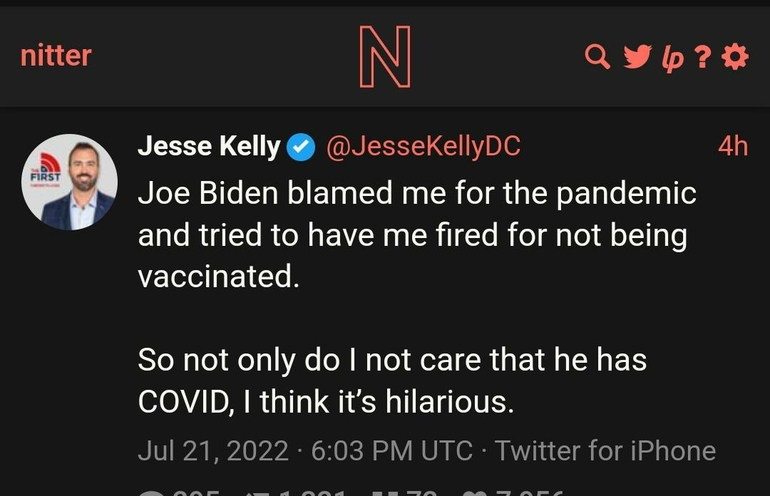Open Jesse Kelly's profile avatar
The width and height of the screenshot is (770, 496).
pos(70,183)
